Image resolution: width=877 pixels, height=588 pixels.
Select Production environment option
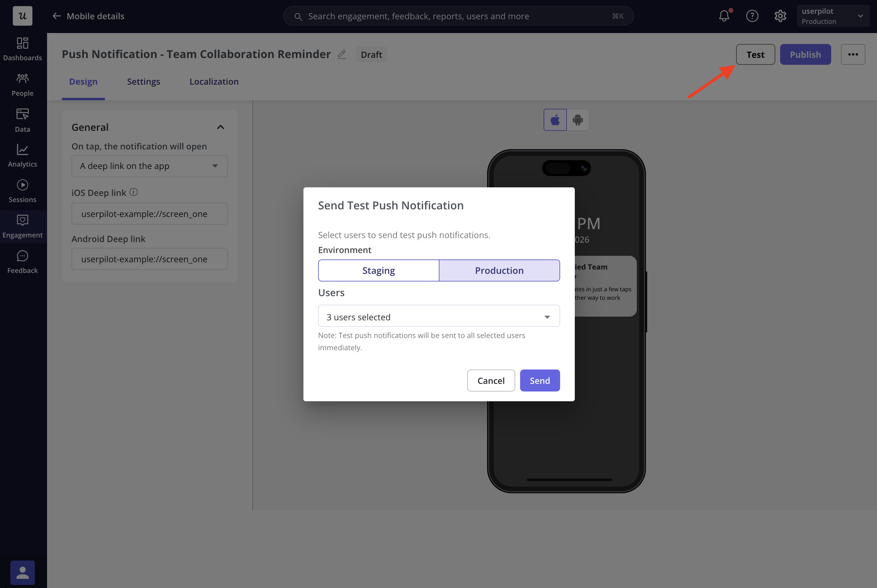[499, 270]
